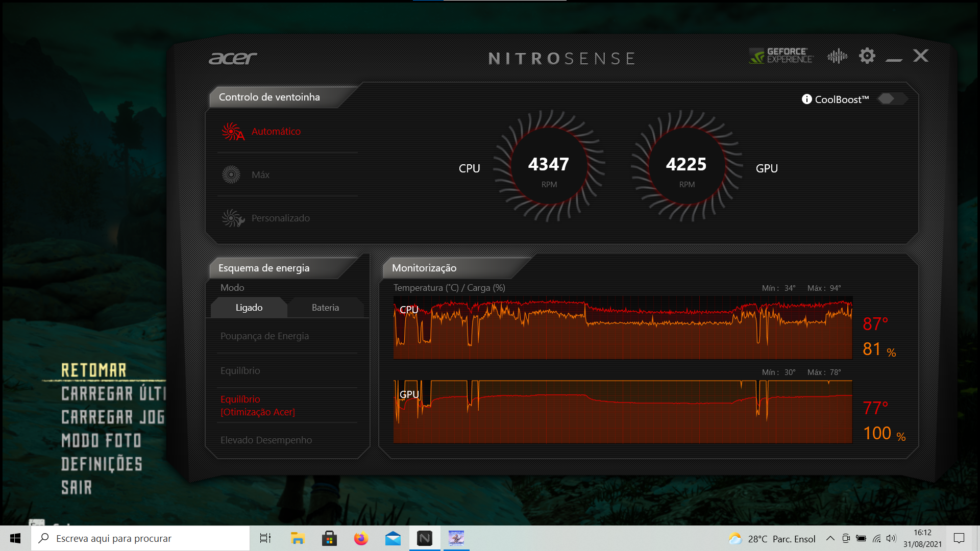Click the volume speaker tray icon
Viewport: 980px width, 551px height.
(x=891, y=538)
